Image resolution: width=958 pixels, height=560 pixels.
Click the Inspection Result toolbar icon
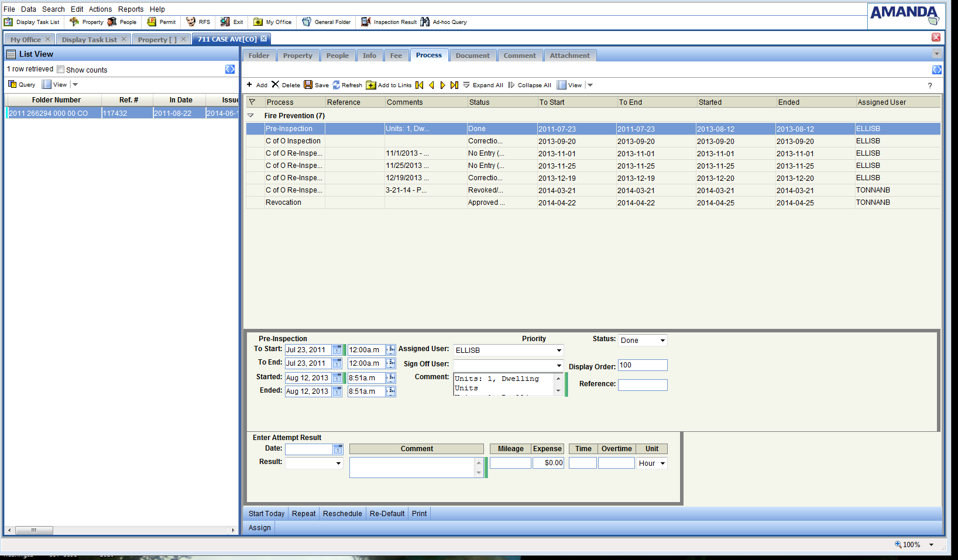tap(366, 22)
